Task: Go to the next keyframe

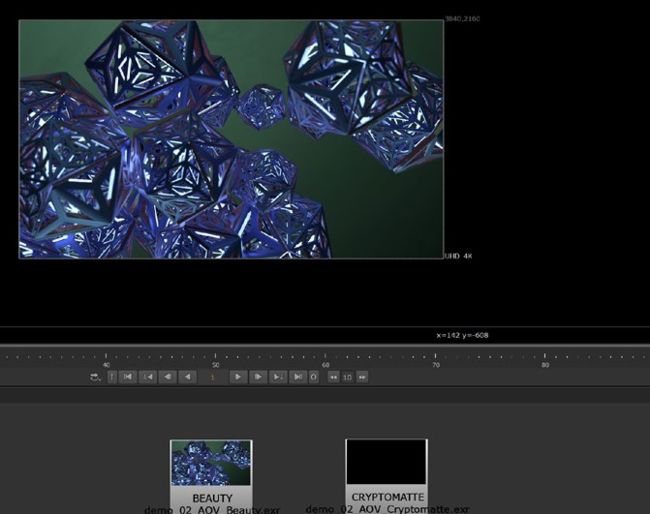Action: (278, 377)
